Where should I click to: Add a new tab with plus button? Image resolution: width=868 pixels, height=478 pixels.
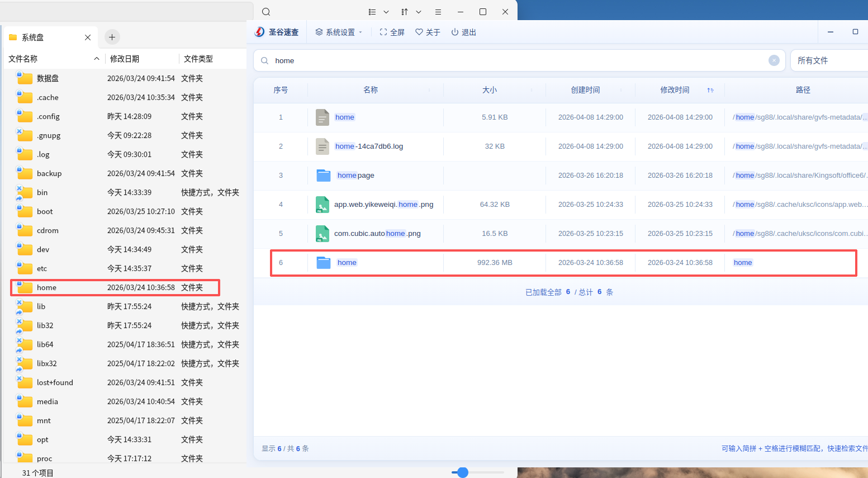tap(112, 37)
